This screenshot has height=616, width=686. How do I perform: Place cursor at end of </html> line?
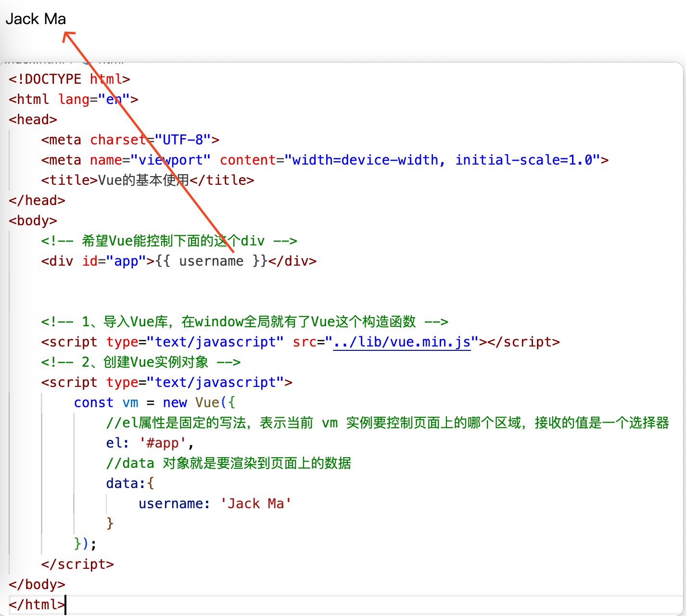[65, 605]
